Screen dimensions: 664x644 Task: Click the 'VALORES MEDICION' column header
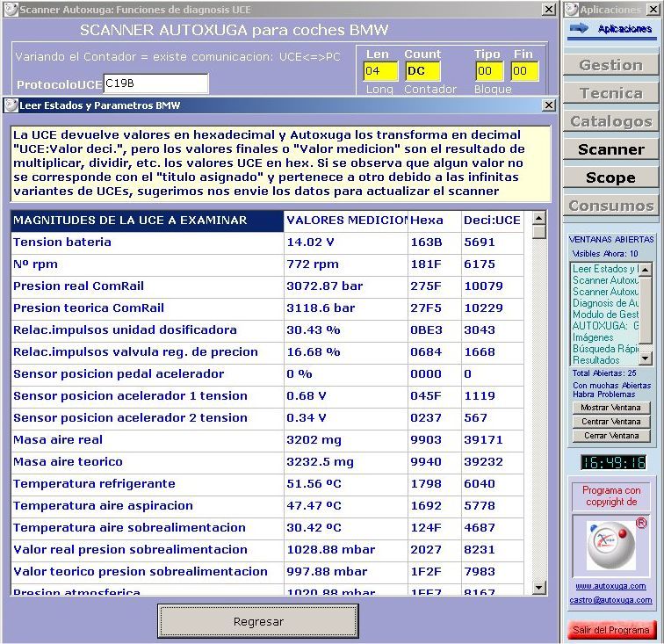346,221
